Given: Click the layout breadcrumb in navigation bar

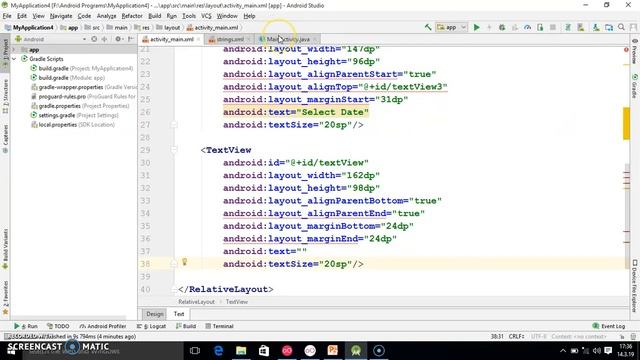Looking at the screenshot, I should (x=168, y=27).
